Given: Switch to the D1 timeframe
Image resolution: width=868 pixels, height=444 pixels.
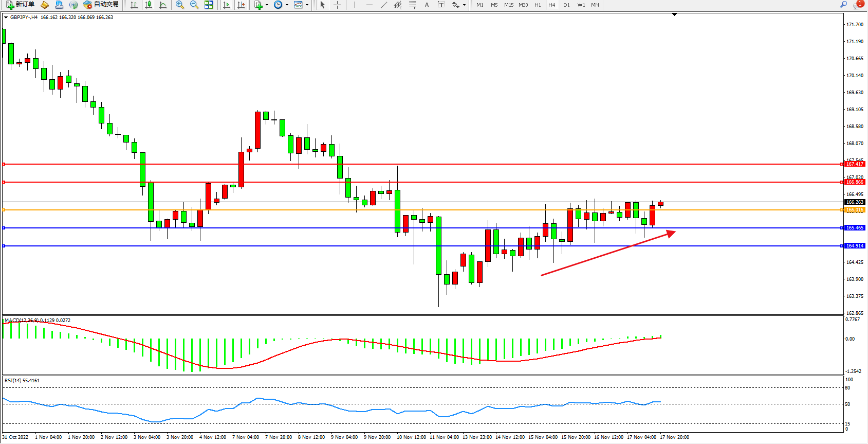Looking at the screenshot, I should coord(566,5).
